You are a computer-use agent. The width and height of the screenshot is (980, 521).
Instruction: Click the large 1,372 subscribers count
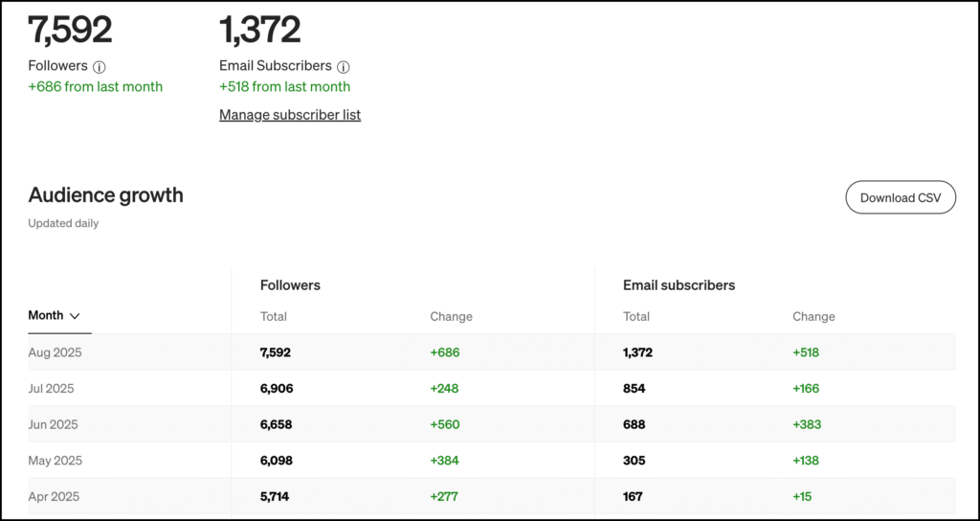point(260,30)
